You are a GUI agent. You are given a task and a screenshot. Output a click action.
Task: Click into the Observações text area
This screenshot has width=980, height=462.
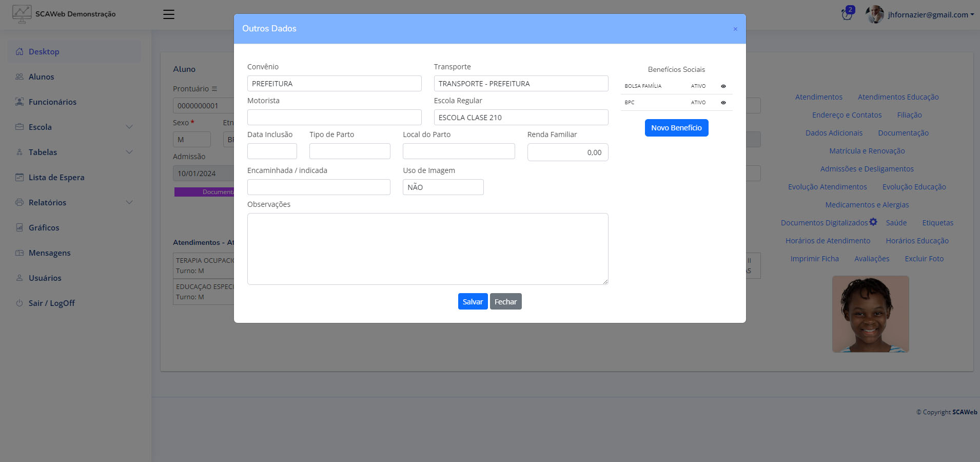point(427,249)
